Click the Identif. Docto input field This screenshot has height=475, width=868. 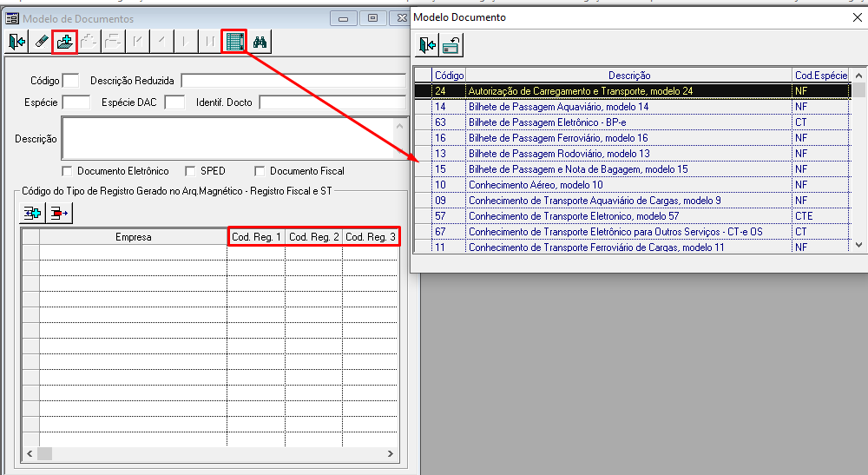coord(332,102)
